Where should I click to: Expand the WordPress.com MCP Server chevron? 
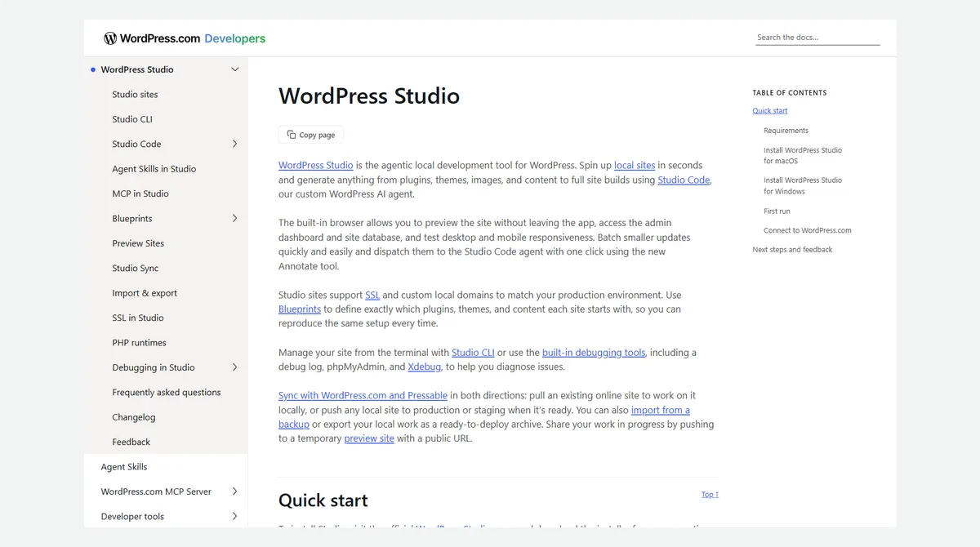(235, 491)
